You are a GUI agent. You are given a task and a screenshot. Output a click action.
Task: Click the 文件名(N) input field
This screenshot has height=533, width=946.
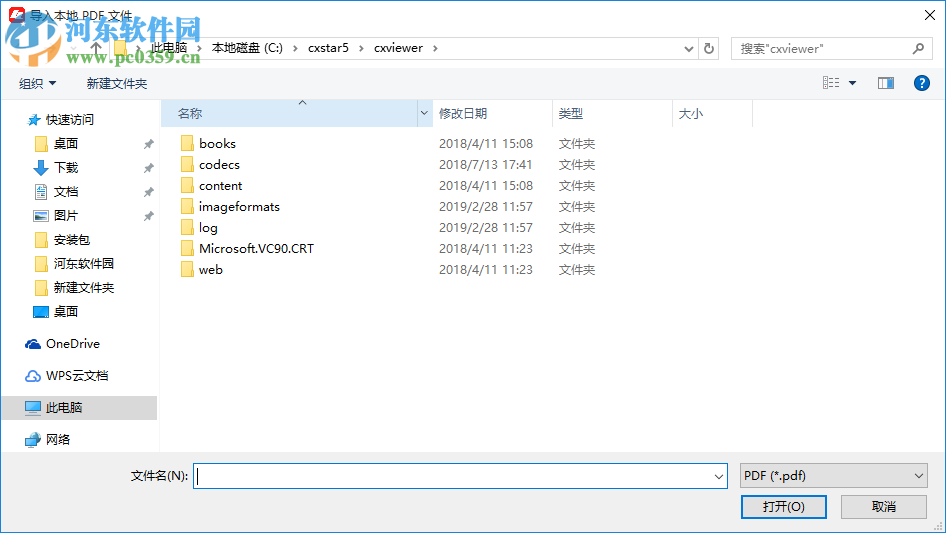pyautogui.click(x=460, y=476)
